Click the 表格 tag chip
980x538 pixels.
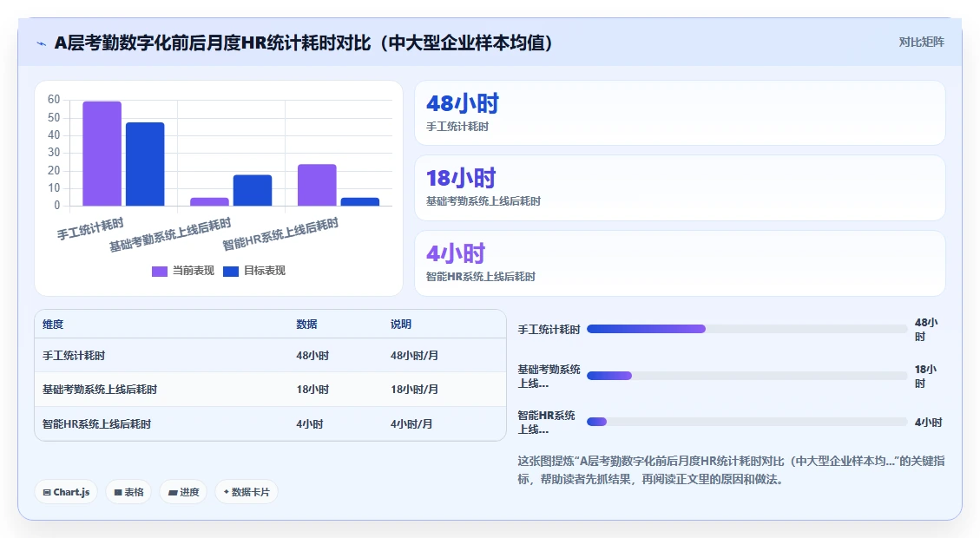(128, 492)
